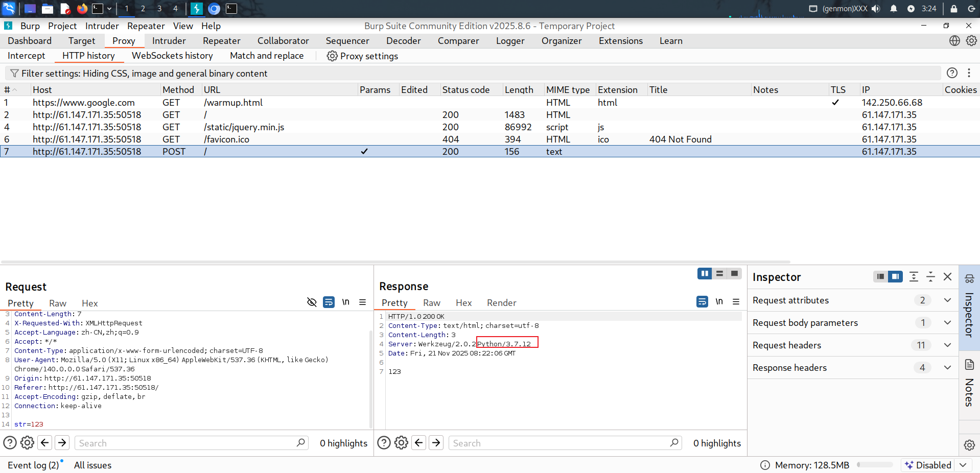The width and height of the screenshot is (980, 473).
Task: Focus the Request search field
Action: (192, 443)
